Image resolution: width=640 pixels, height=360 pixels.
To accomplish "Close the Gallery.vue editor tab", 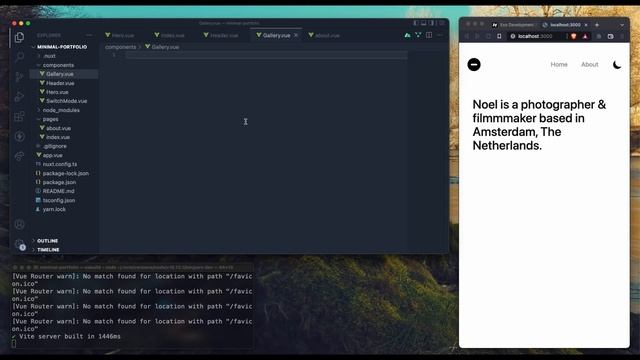I will pos(296,36).
